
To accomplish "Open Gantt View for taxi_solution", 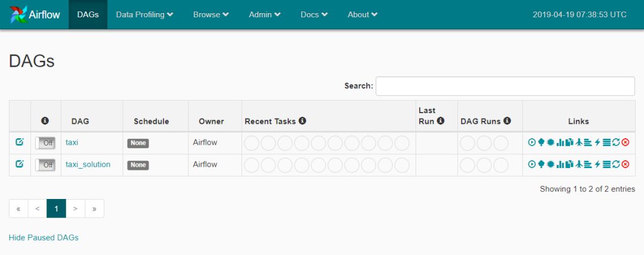I will [588, 164].
